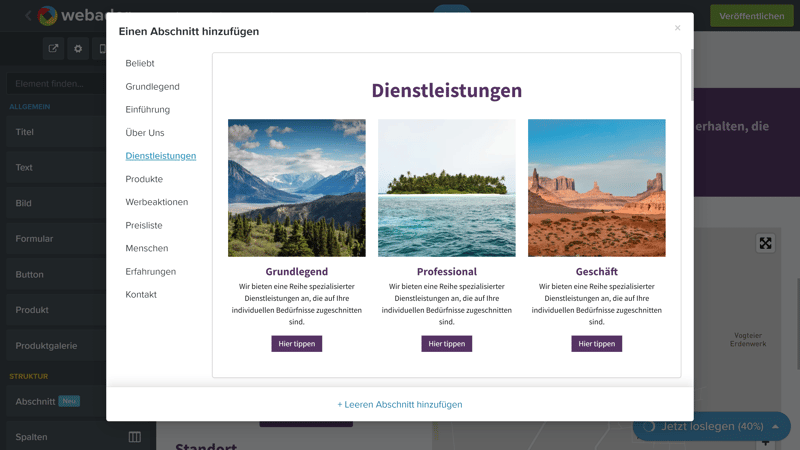Open the Produkte category

click(144, 179)
